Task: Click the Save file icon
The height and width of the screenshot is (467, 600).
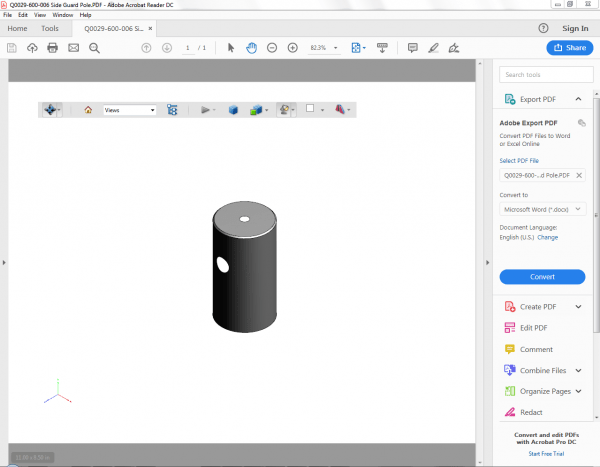Action: (12, 48)
